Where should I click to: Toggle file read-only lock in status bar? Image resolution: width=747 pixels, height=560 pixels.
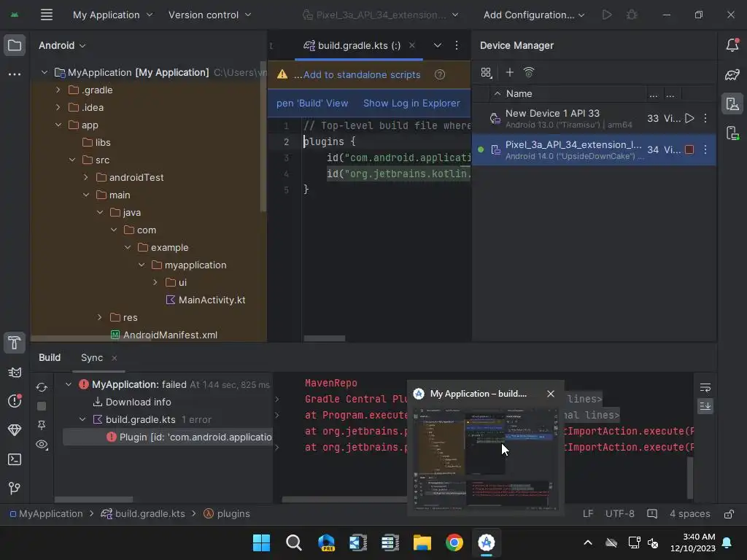(x=729, y=514)
